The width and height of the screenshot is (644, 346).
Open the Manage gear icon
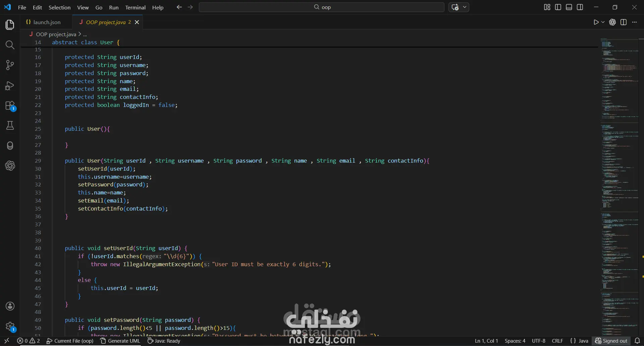point(10,326)
